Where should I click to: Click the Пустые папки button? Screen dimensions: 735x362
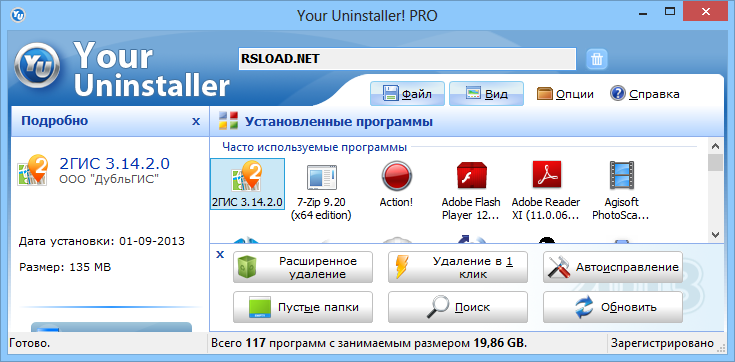[303, 307]
